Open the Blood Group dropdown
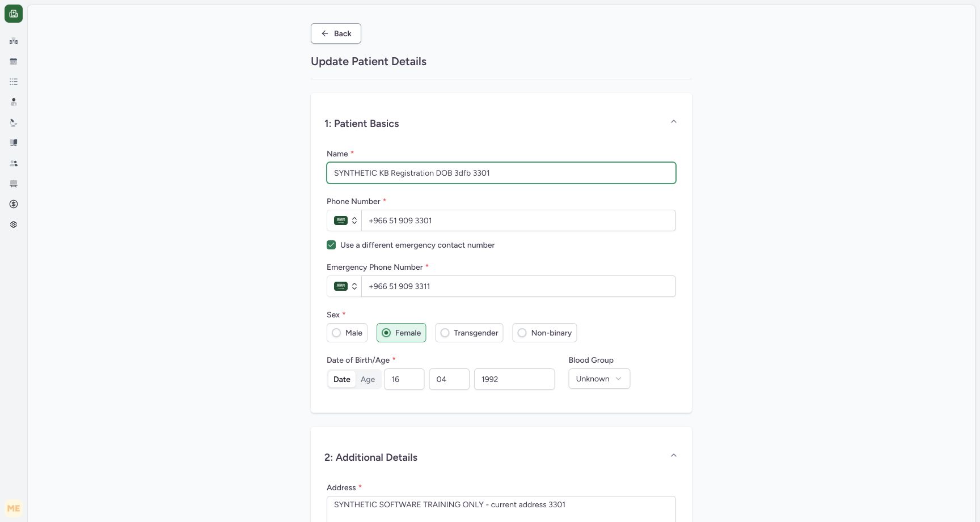The width and height of the screenshot is (980, 522). [x=599, y=379]
